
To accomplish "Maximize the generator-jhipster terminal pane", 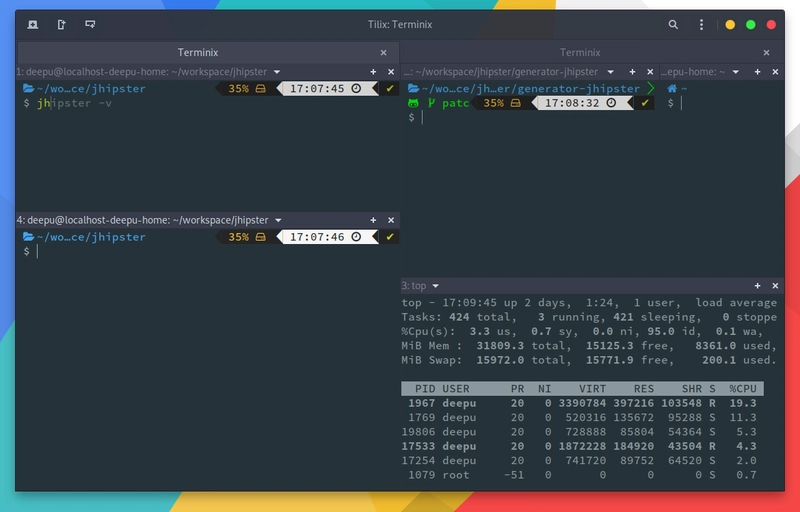I will [633, 72].
